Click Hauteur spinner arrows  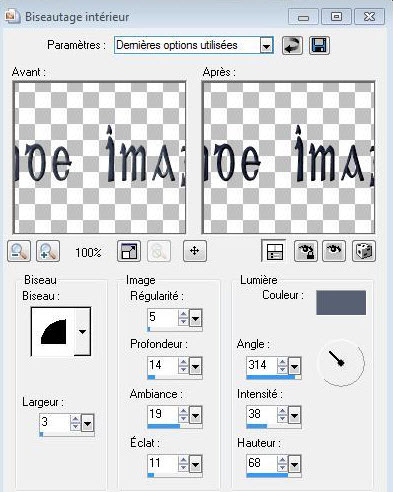point(282,464)
